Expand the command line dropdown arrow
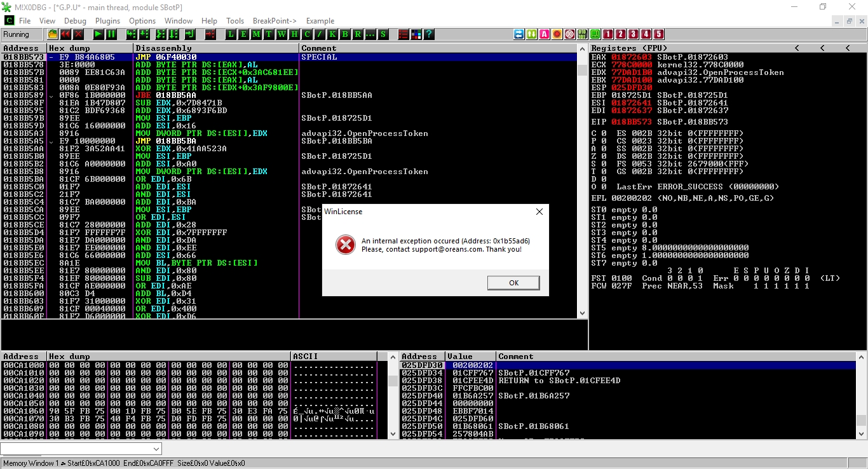The width and height of the screenshot is (868, 469). click(x=157, y=449)
